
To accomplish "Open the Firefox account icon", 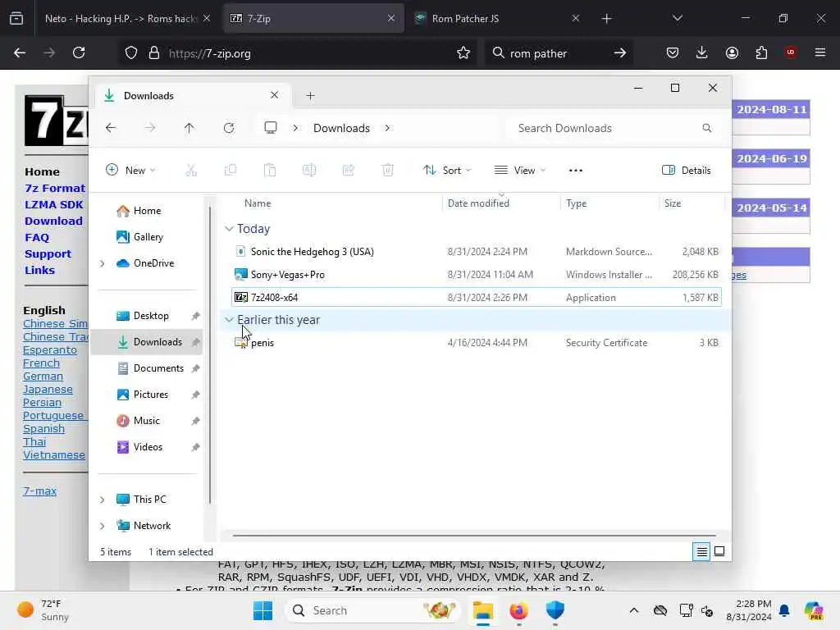I will (732, 52).
